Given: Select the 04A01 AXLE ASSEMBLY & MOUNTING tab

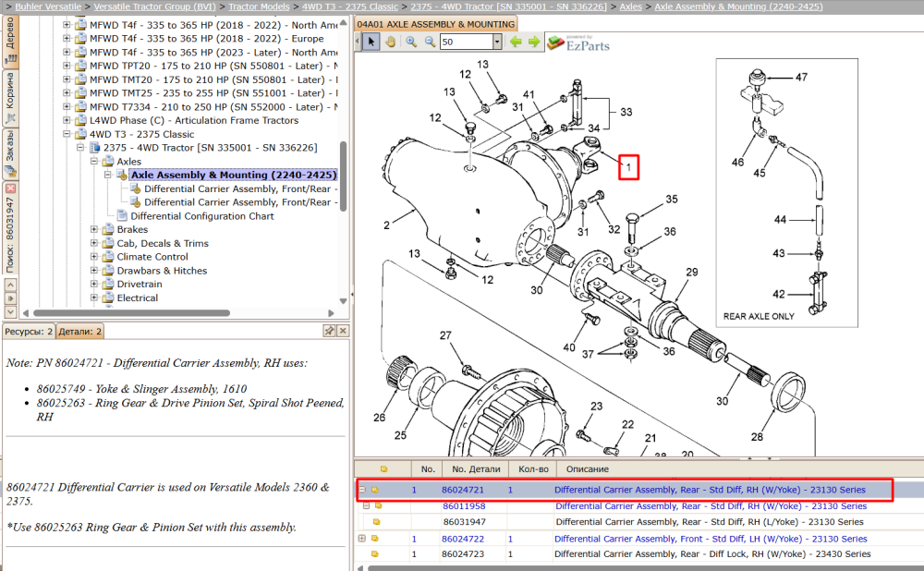Looking at the screenshot, I should (x=435, y=24).
